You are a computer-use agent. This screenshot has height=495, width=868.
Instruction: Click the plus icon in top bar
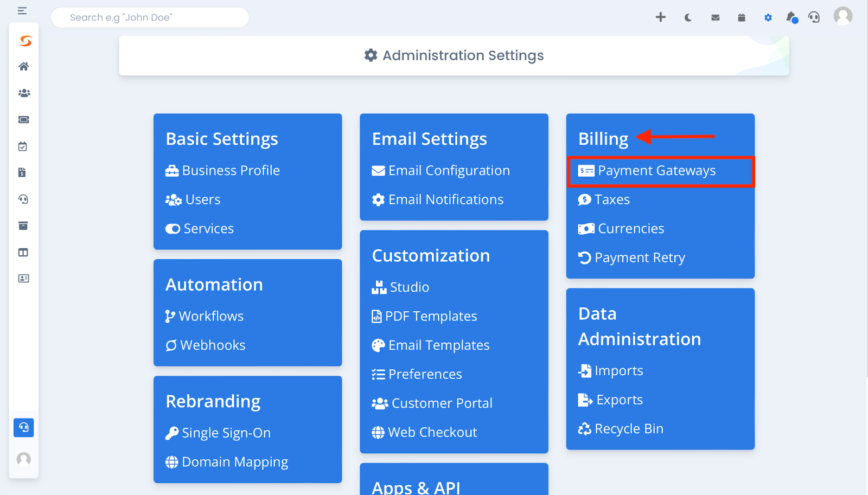click(x=660, y=17)
